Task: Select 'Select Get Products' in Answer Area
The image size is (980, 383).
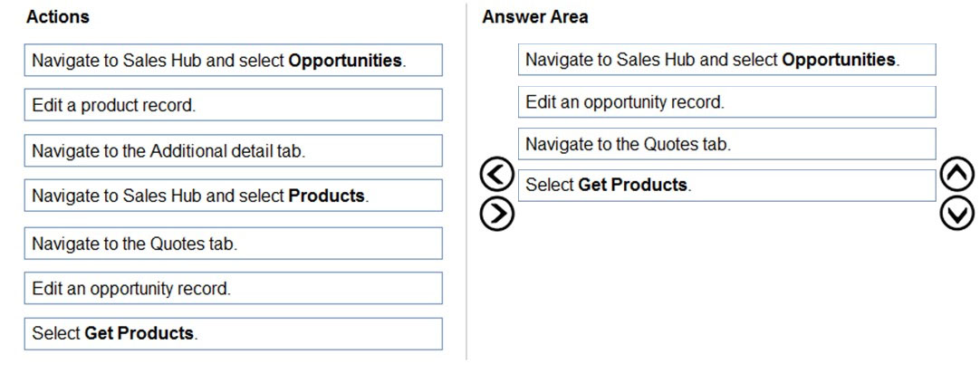Action: click(727, 186)
